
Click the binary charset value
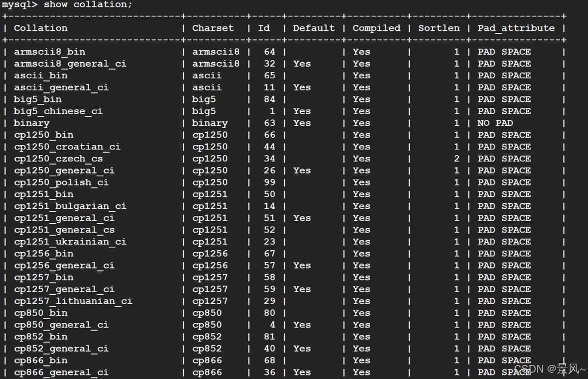[210, 123]
